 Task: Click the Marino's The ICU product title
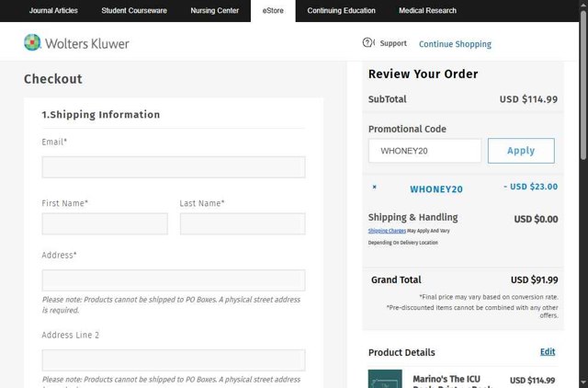pyautogui.click(x=452, y=382)
